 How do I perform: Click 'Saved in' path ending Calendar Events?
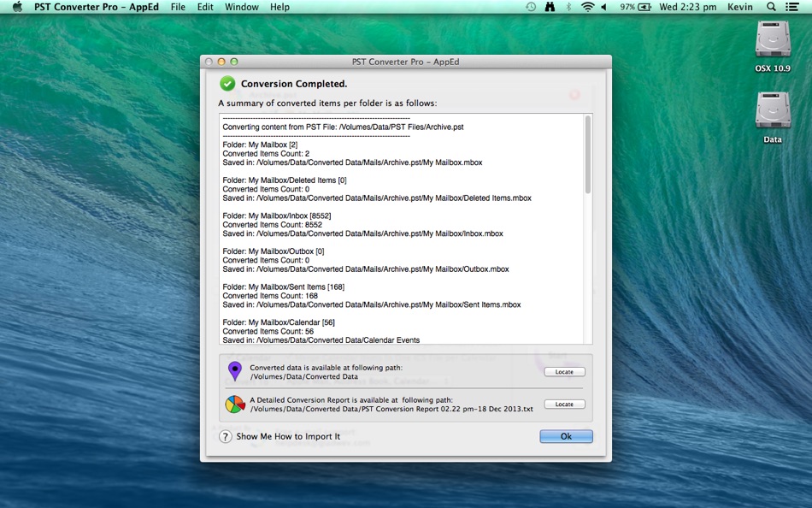(321, 340)
